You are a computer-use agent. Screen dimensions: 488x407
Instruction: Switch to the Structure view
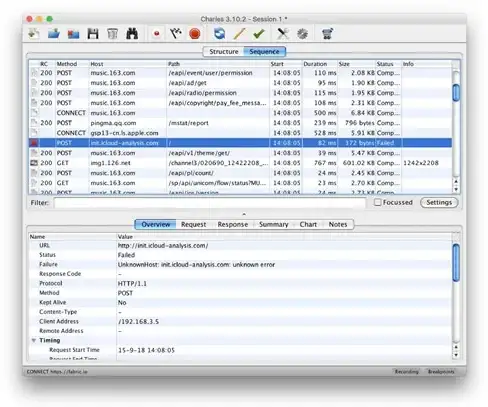point(224,52)
